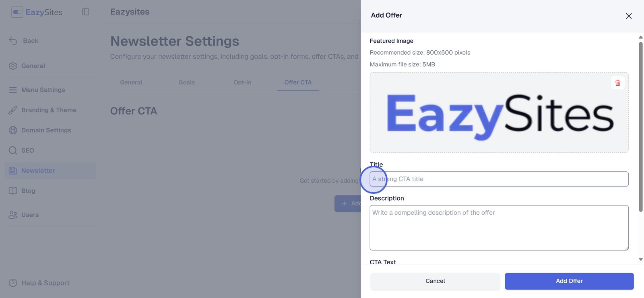Click the Domain Settings globe icon
The image size is (644, 298).
coord(13,130)
